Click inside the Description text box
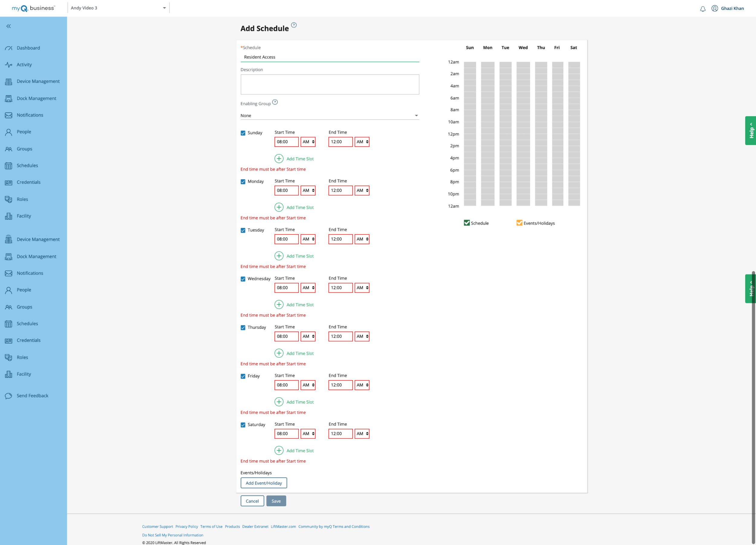 click(329, 84)
